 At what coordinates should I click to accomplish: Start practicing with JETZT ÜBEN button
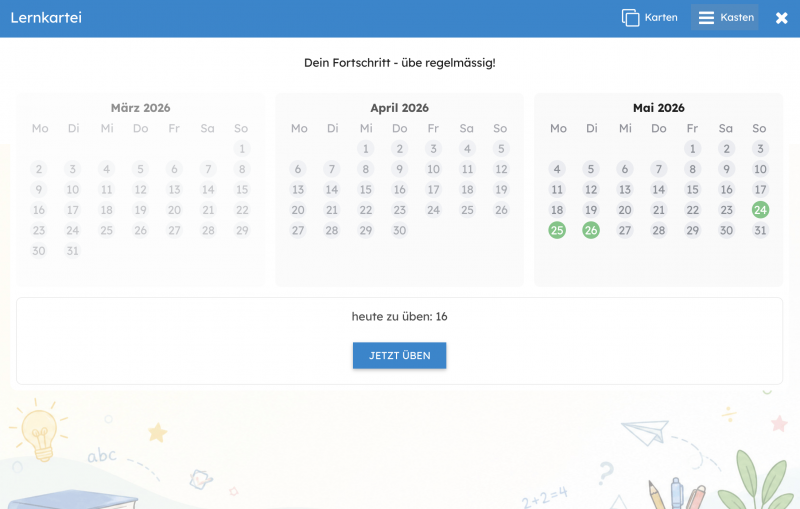pos(399,355)
